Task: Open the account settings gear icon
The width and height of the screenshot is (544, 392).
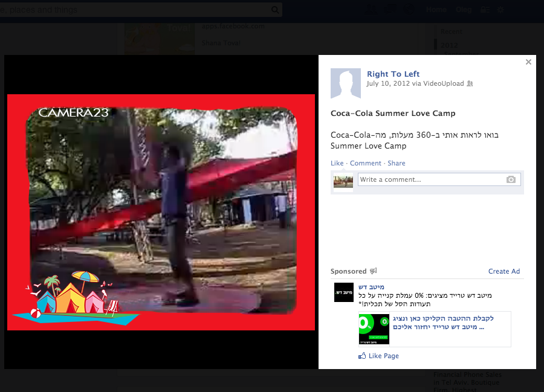Action: coord(500,10)
